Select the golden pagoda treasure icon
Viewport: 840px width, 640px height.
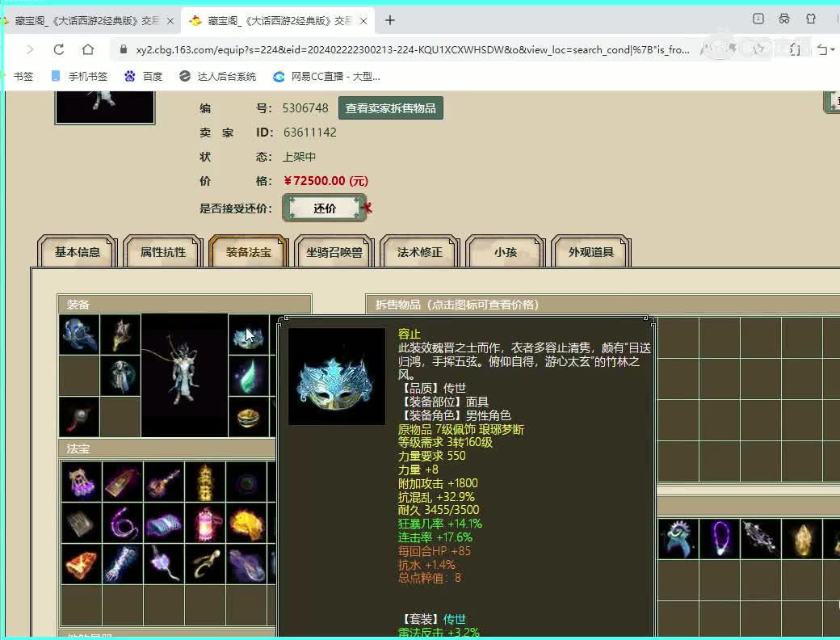pos(205,482)
